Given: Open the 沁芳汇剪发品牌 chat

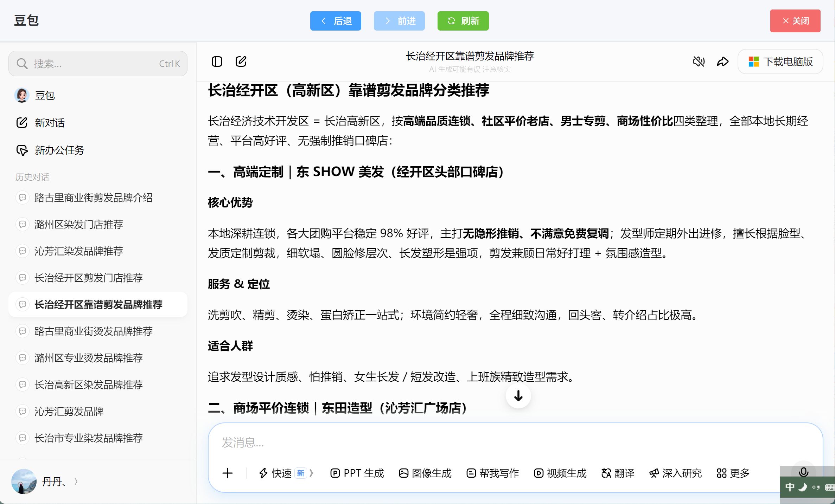Looking at the screenshot, I should [x=98, y=411].
